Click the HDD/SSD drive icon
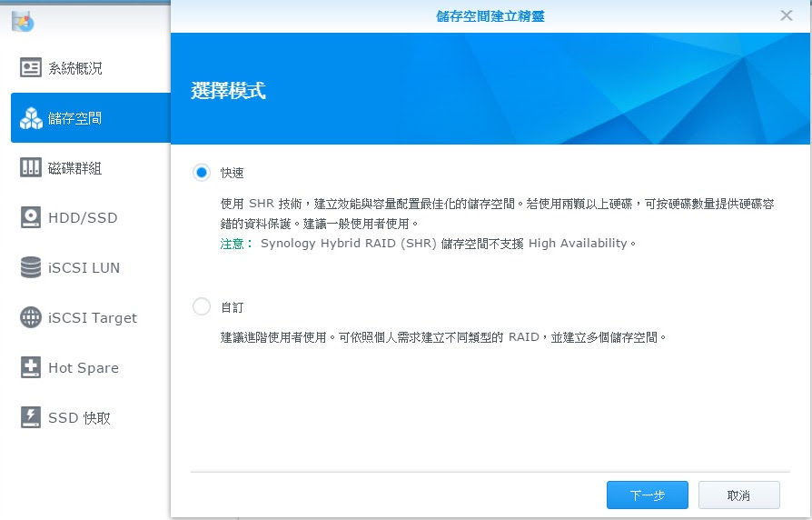 pyautogui.click(x=31, y=217)
